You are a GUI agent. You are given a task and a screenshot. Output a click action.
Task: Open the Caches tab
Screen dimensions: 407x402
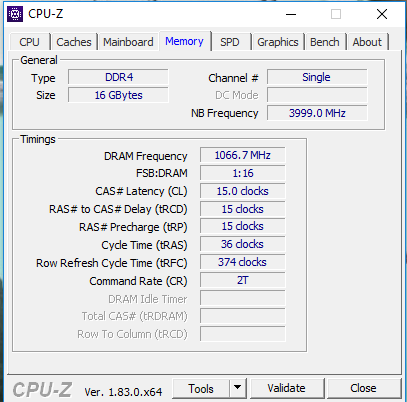74,42
